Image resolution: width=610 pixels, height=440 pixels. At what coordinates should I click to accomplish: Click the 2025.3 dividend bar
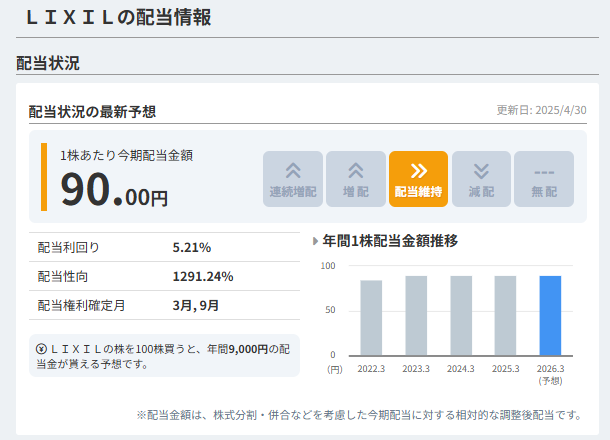[x=505, y=316]
